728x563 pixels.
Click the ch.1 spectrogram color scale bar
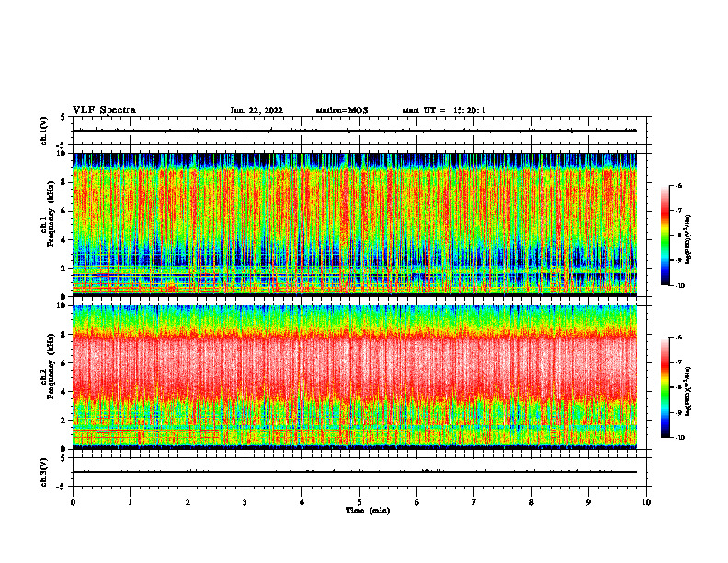(665, 236)
